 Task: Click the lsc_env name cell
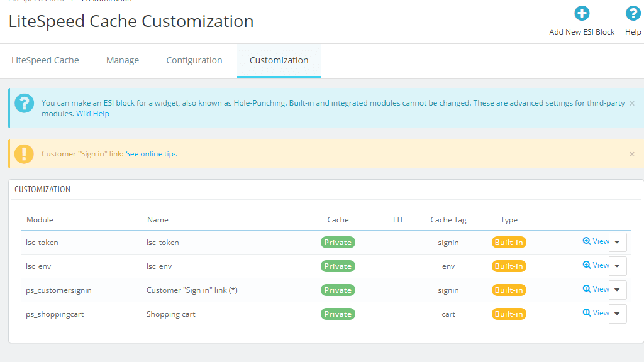(159, 266)
